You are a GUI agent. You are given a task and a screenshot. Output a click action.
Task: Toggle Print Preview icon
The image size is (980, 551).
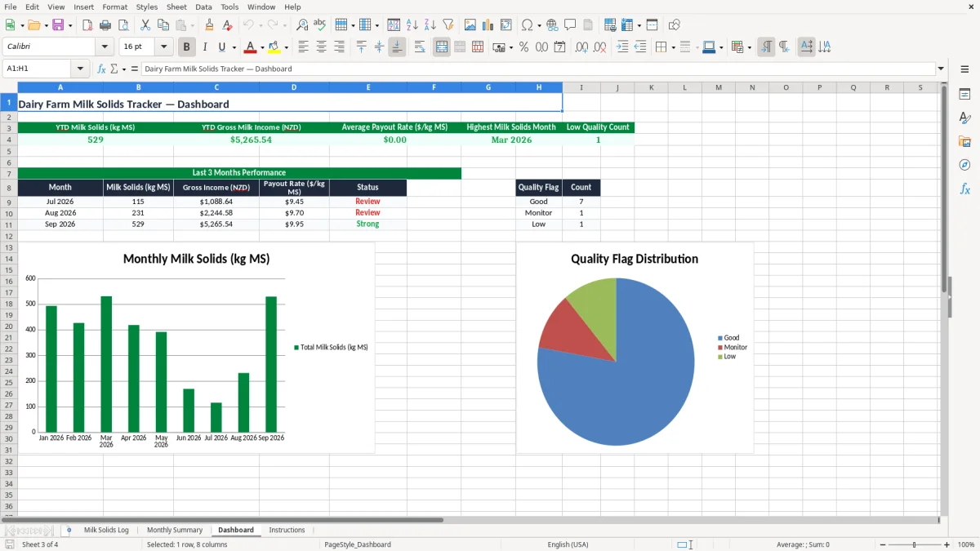123,25
